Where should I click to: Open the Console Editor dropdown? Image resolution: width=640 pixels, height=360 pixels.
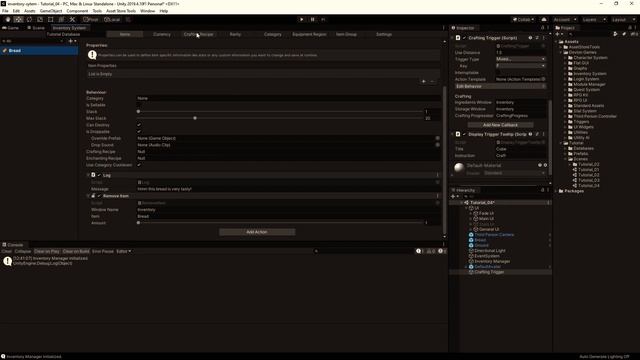(124, 251)
